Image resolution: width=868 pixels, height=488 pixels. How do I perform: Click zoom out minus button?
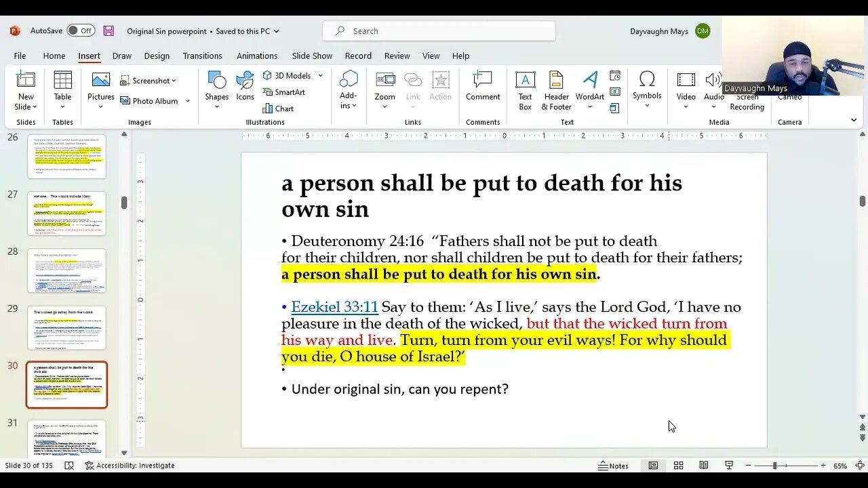pyautogui.click(x=748, y=466)
